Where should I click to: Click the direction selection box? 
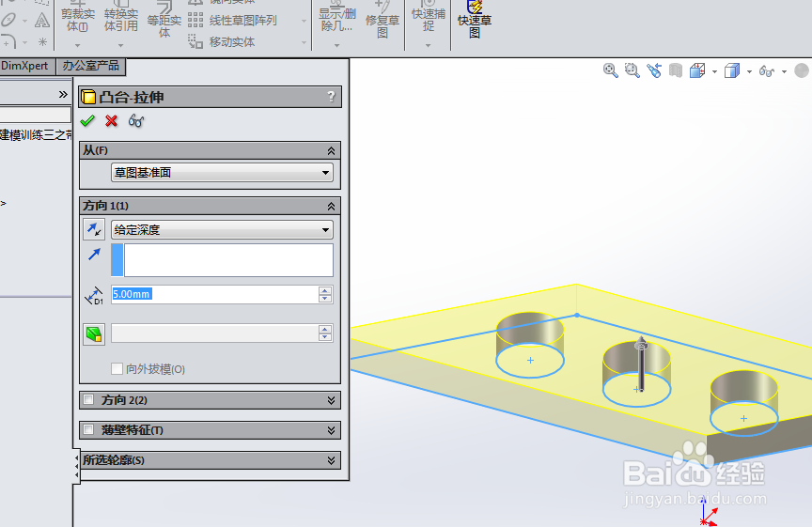point(222,260)
